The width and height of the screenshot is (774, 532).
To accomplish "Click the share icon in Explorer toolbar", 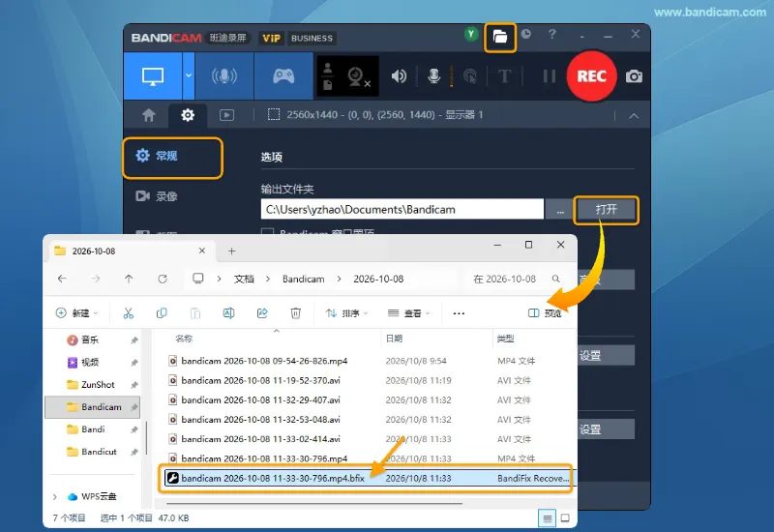I will click(262, 313).
